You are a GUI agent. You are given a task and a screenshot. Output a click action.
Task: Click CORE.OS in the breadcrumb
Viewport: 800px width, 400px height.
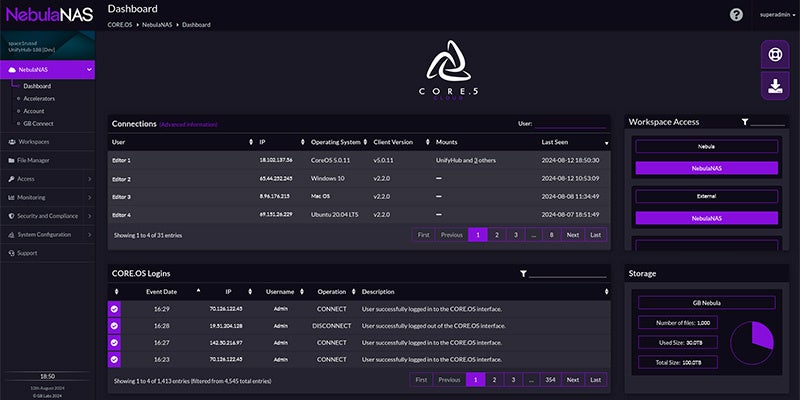click(x=120, y=24)
